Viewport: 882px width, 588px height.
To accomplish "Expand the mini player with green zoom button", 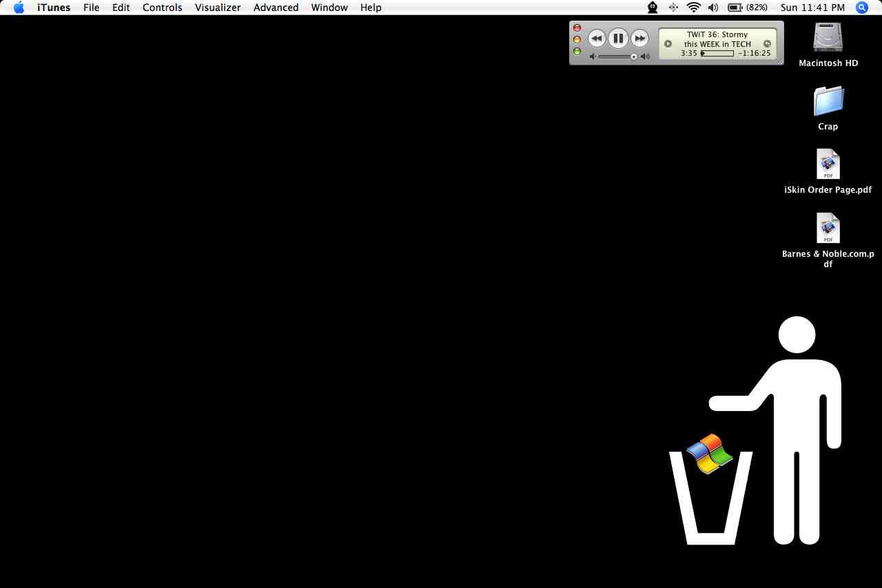I will click(x=577, y=51).
